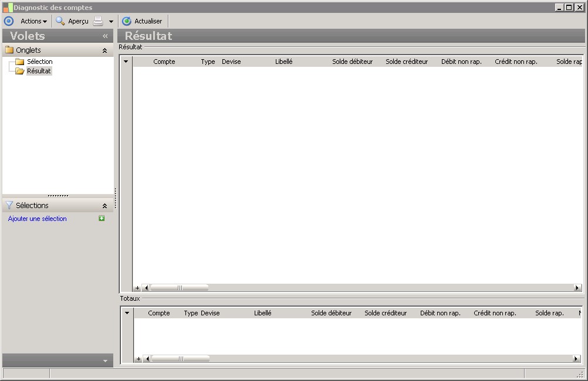Maximize the Diagnostic des comptes window
This screenshot has width=588, height=381.
[x=569, y=7]
